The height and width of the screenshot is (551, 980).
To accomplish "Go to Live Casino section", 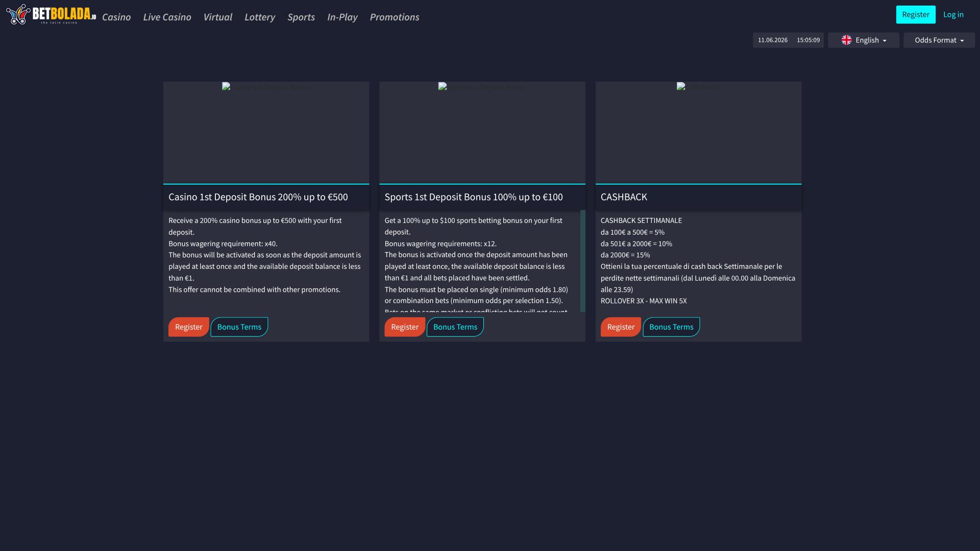I will (x=167, y=17).
